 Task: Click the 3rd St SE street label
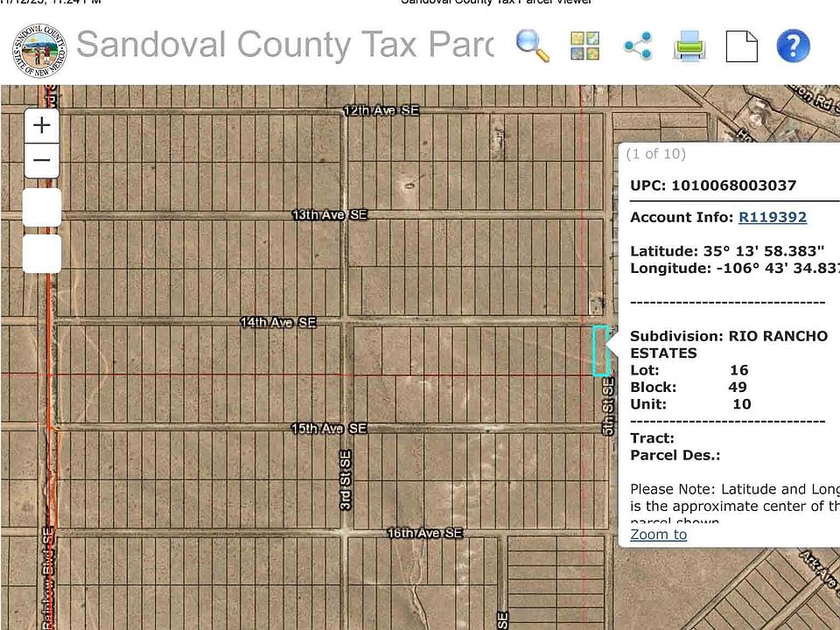346,480
